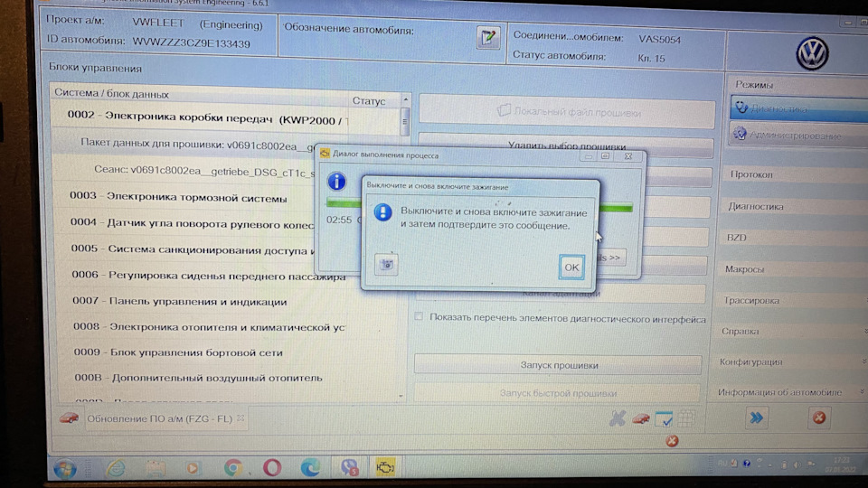This screenshot has height=488, width=868.
Task: Click the blue exclamation icon in the ignition message
Action: click(x=382, y=211)
